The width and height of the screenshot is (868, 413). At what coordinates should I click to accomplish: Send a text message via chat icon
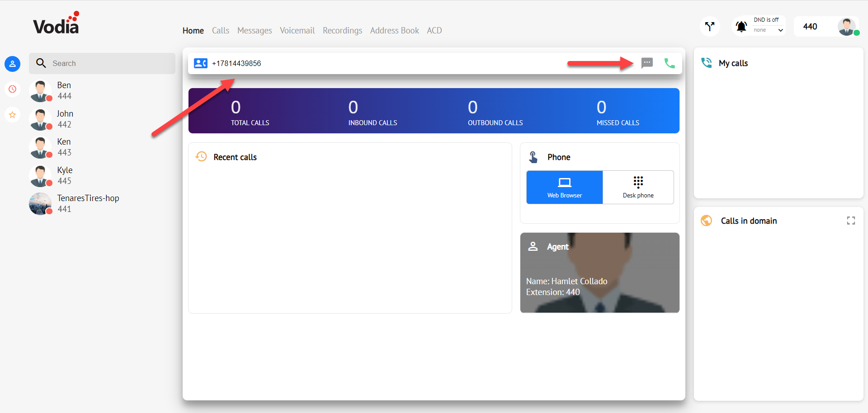647,63
